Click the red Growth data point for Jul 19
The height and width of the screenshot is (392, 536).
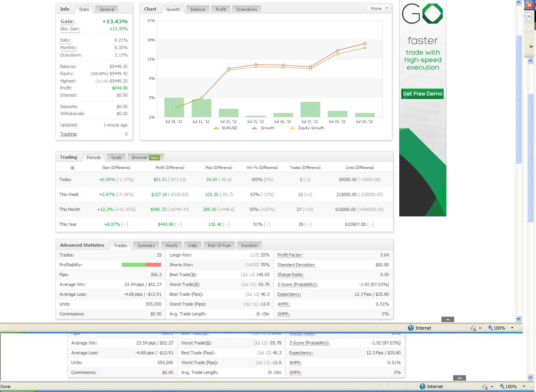(x=365, y=44)
